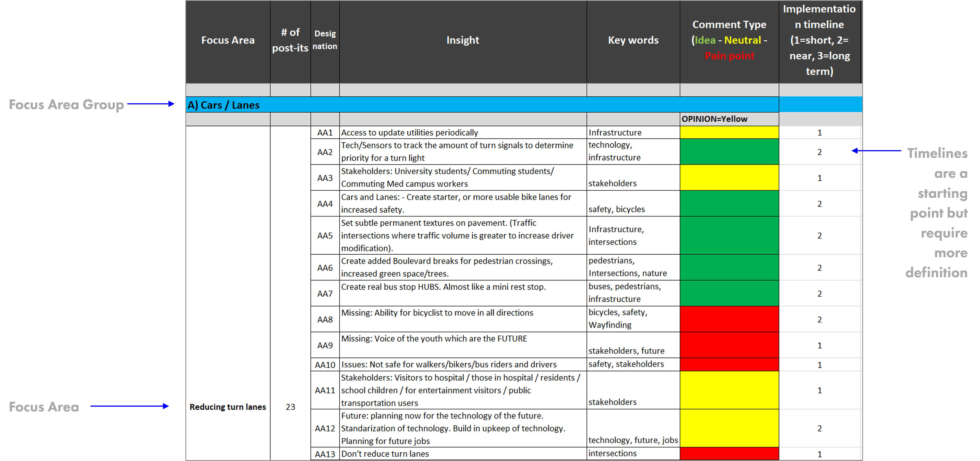
Task: Select the timeline value for row AA9
Action: tap(819, 345)
